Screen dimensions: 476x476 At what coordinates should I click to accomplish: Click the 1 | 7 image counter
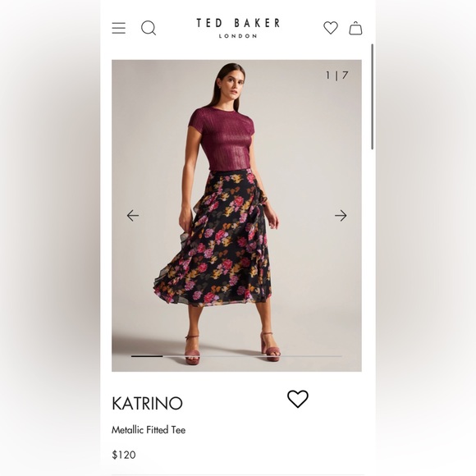[337, 76]
